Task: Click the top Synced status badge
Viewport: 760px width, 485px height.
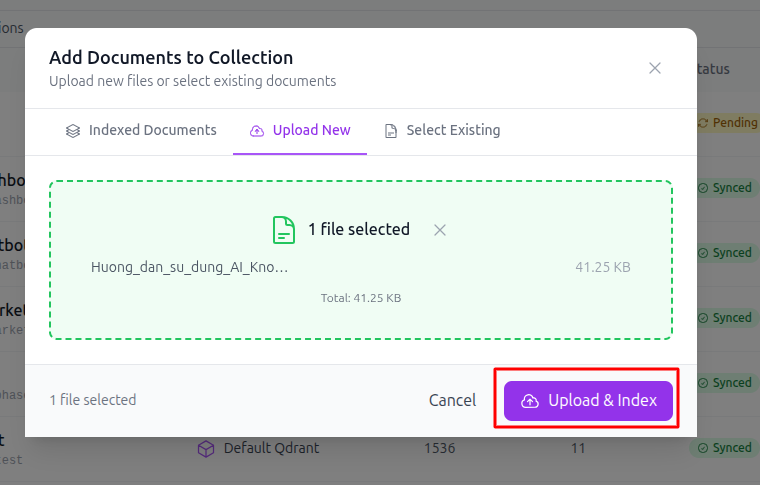Action: pos(725,188)
